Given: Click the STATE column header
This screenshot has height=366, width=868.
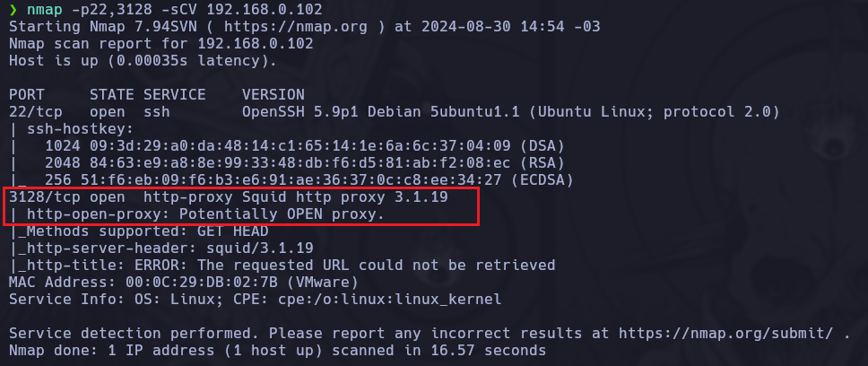Looking at the screenshot, I should tap(110, 95).
